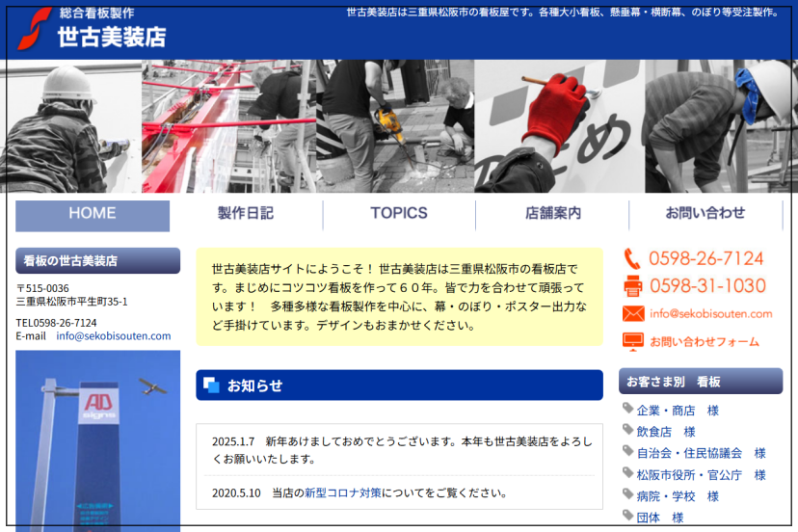Go to the TOPICS tab
Viewport: 798px width, 532px height.
(x=398, y=214)
